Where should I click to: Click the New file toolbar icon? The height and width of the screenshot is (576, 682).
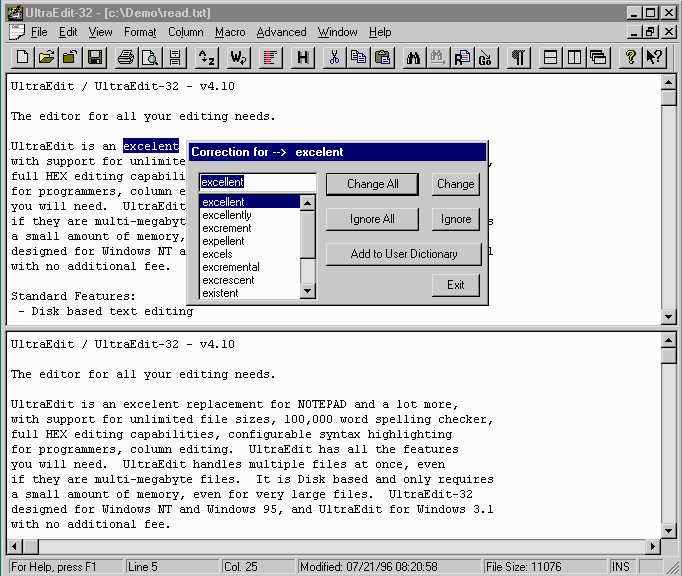[x=23, y=57]
